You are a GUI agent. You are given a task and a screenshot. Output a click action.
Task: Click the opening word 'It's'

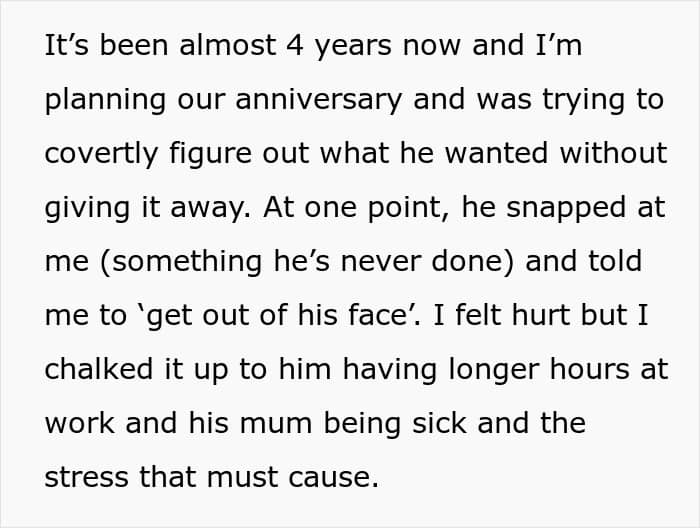(x=67, y=46)
